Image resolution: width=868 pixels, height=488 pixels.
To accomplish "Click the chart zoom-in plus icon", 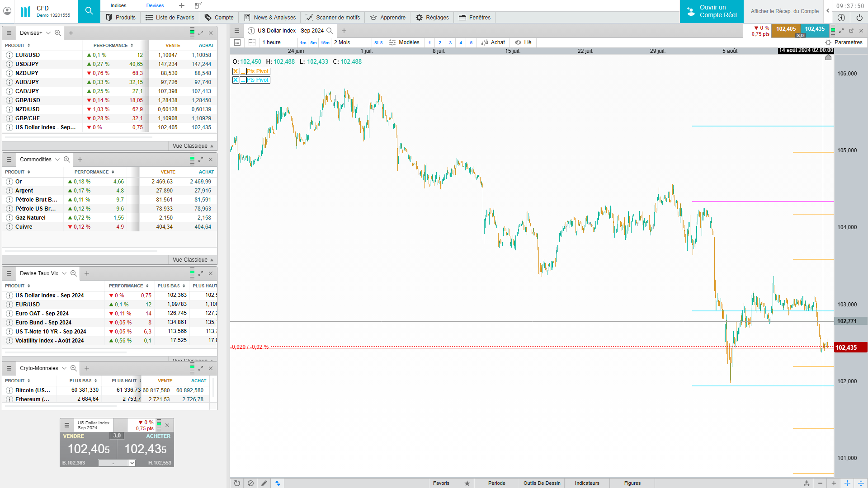I will 834,483.
